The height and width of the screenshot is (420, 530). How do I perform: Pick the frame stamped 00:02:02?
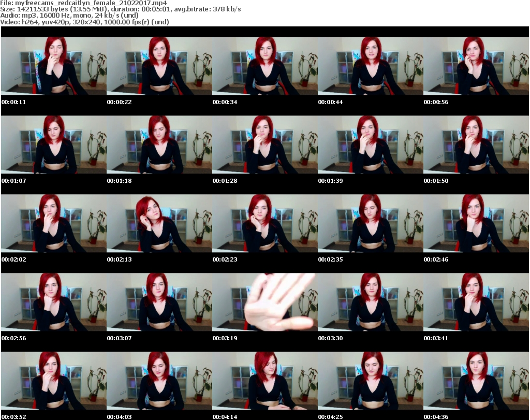coord(54,223)
